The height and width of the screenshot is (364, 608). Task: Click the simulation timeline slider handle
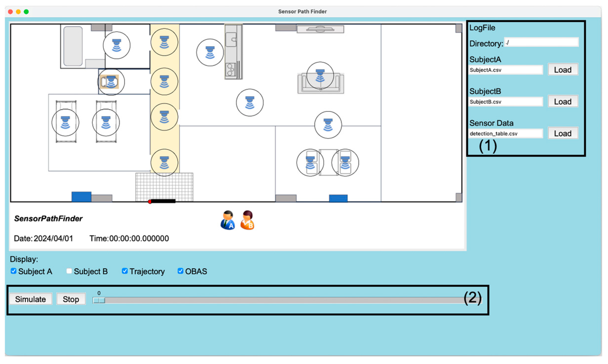pos(99,301)
